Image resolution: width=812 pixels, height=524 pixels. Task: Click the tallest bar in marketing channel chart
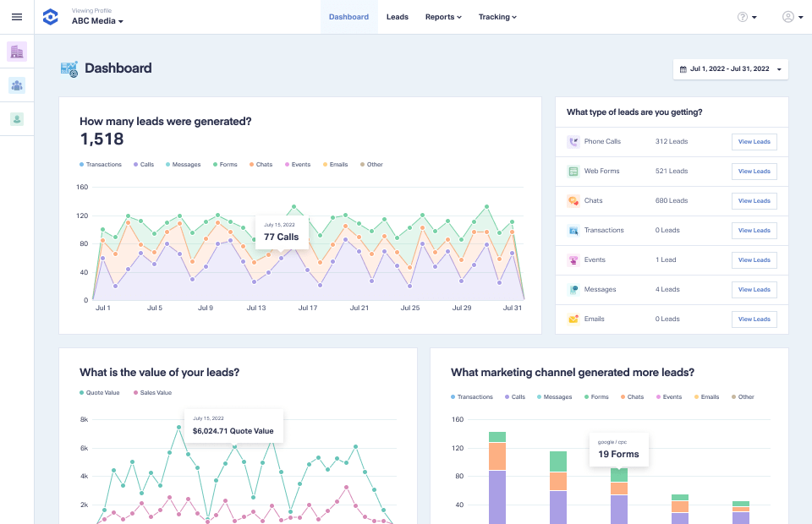tap(497, 478)
